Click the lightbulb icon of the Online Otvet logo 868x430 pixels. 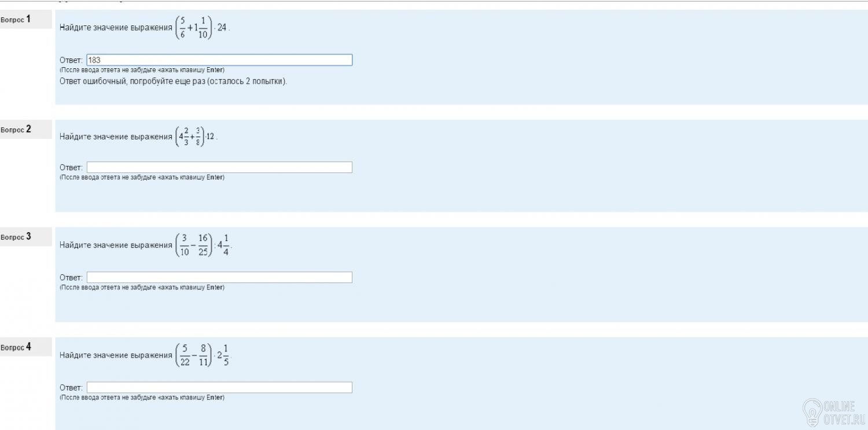coord(813,410)
